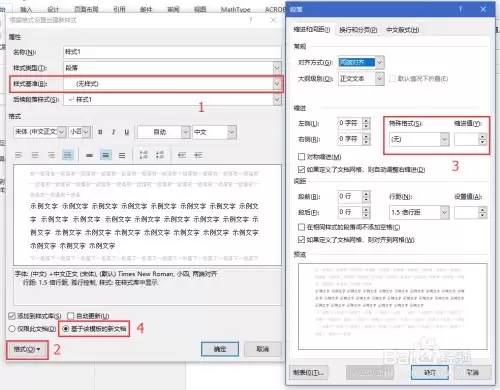Image resolution: width=500 pixels, height=390 pixels.
Task: Apply right alignment icon in style dialog
Action: tap(51, 155)
